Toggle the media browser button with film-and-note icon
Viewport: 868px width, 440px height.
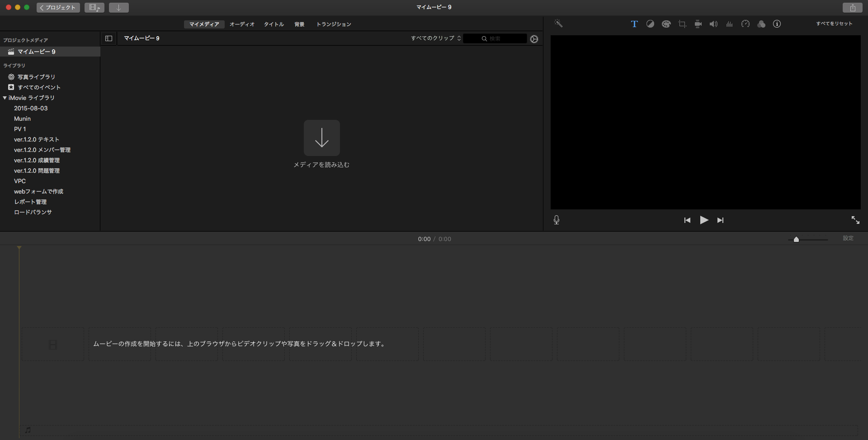[x=94, y=8]
